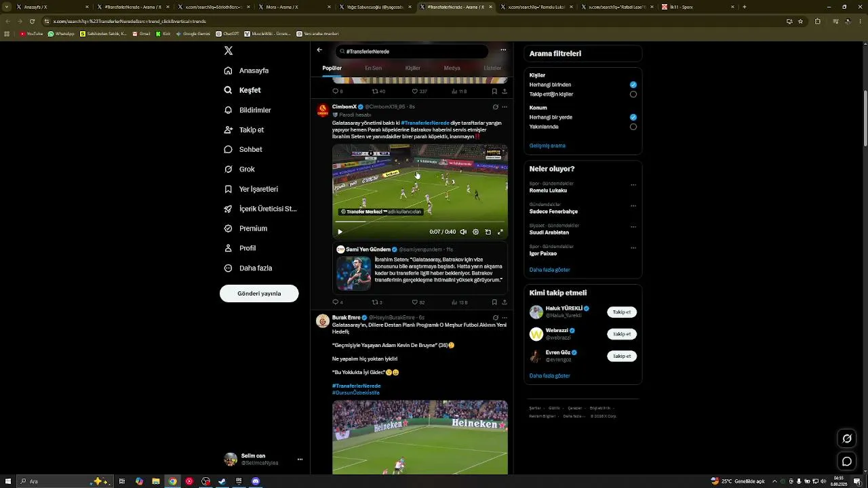Expand 'Daha fazla' in the sidebar
Image resolution: width=868 pixels, height=488 pixels.
[x=248, y=268]
